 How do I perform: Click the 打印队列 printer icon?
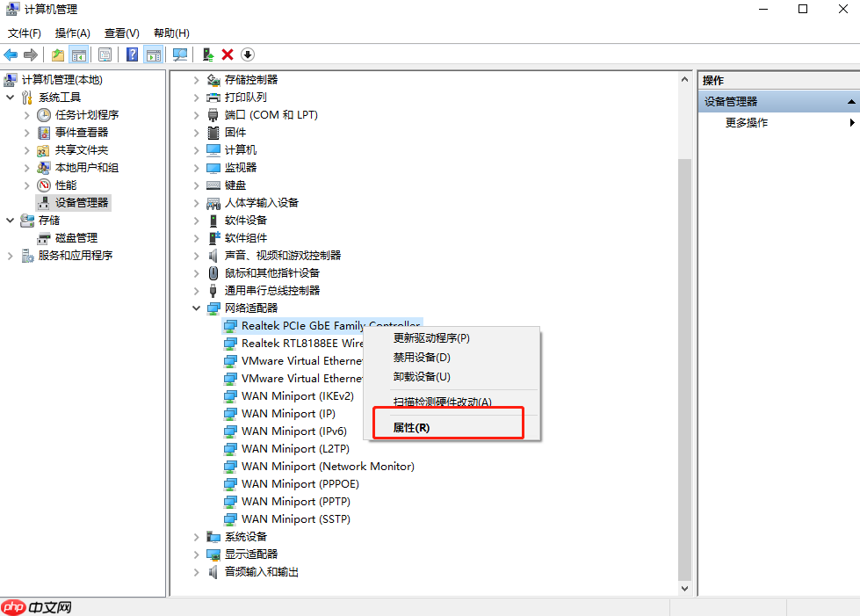[213, 98]
